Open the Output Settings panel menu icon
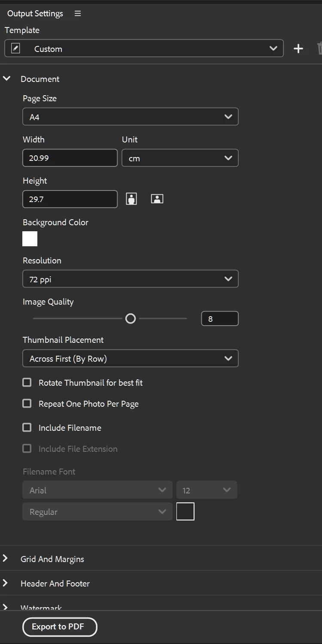The width and height of the screenshot is (322, 644). pos(78,13)
